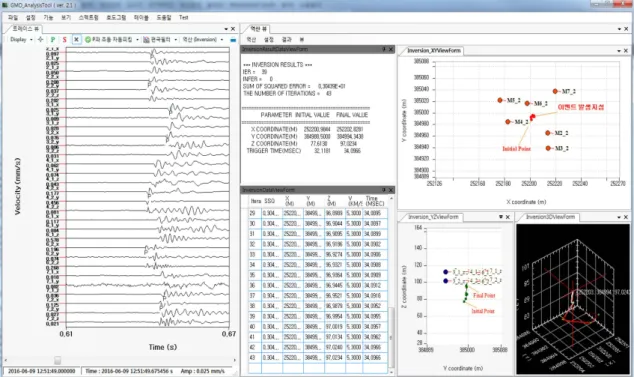The height and width of the screenshot is (377, 634).
Task: Open the first inversion submenu item
Action: point(251,40)
